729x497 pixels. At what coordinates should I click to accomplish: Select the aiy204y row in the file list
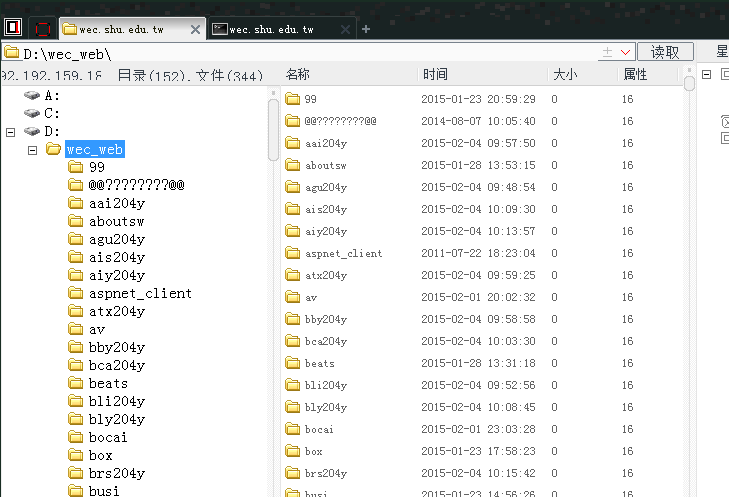pos(483,231)
